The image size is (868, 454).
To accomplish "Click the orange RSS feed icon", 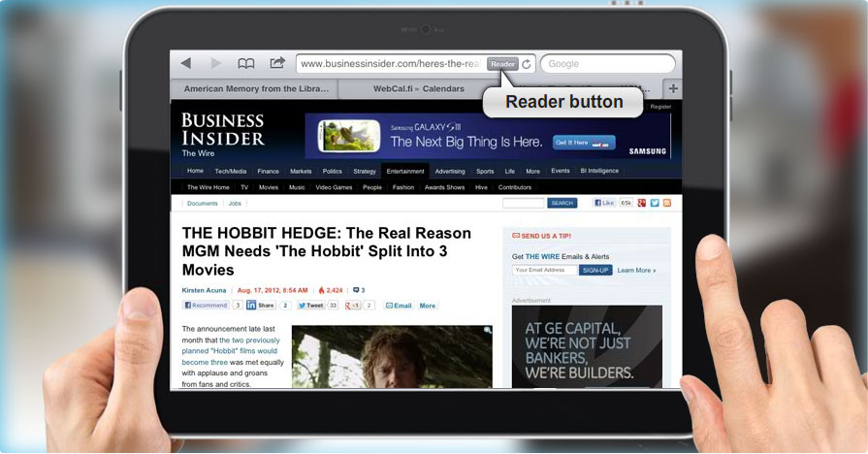I will 667,203.
